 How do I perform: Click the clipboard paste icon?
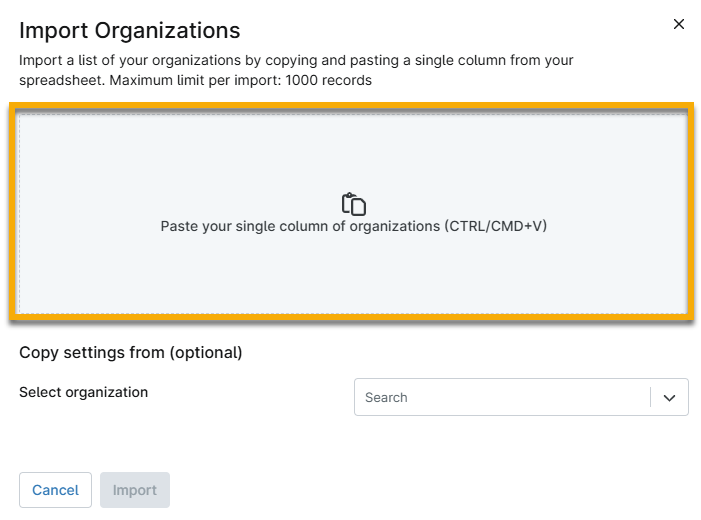pos(354,204)
